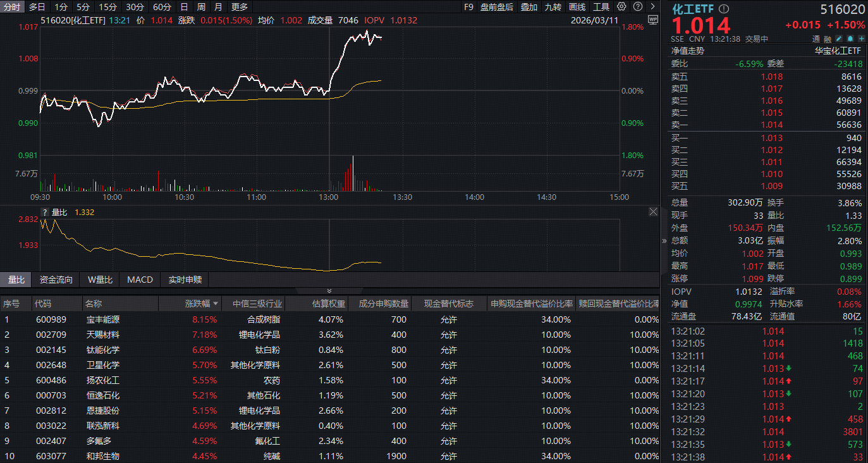Click the pencil edit icon beside 融
868x463 pixels.
coord(839,39)
